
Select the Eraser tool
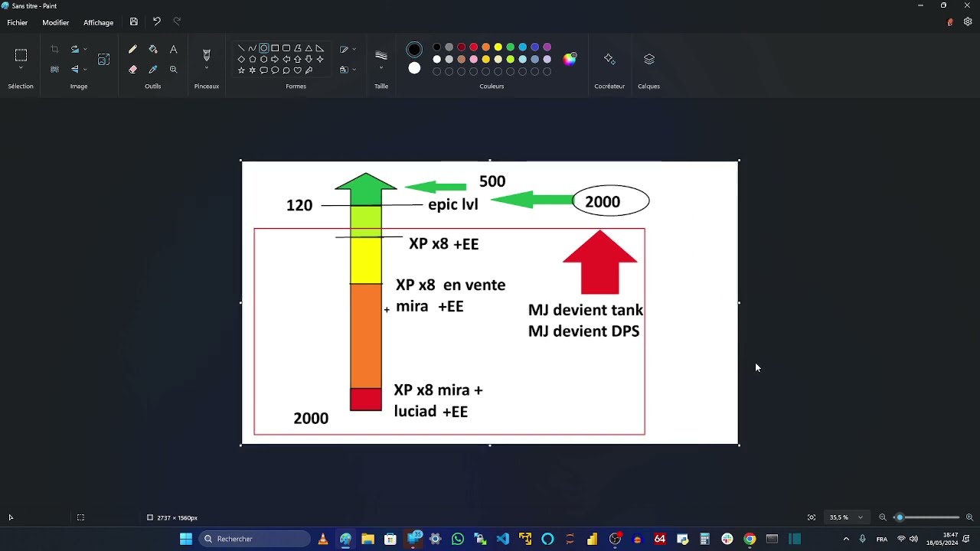coord(132,69)
